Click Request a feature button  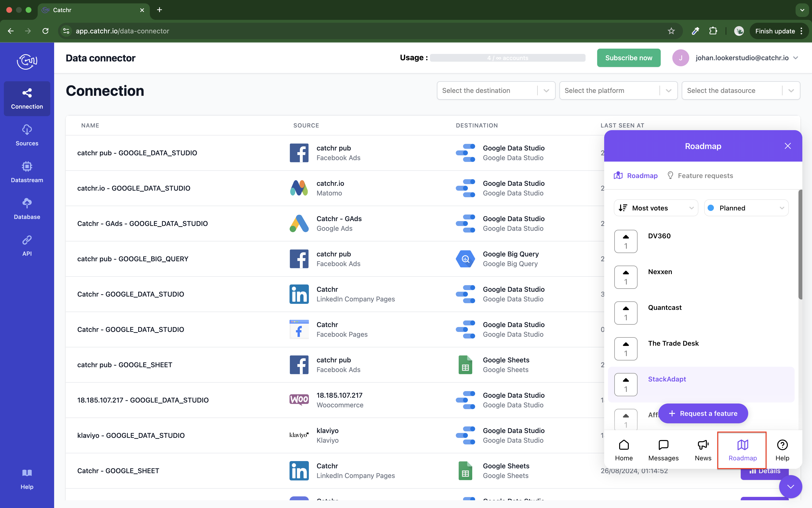click(703, 413)
